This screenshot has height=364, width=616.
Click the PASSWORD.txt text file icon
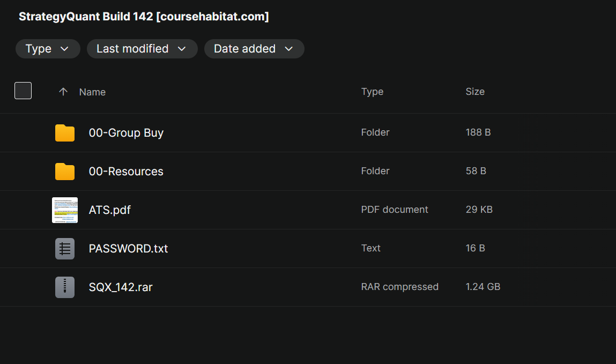[65, 249]
